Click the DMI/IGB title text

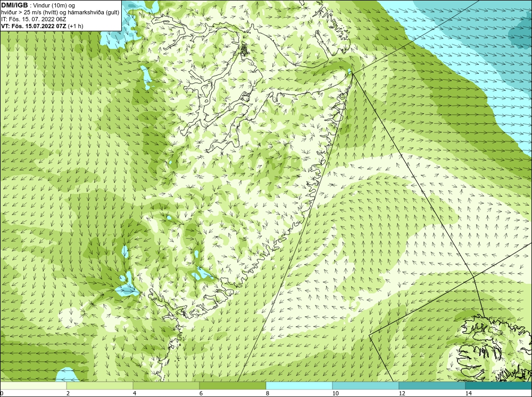point(14,5)
